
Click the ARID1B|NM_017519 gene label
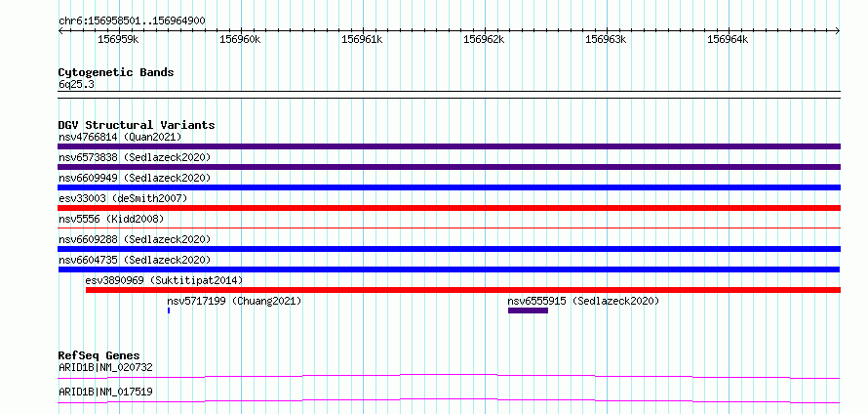[x=105, y=392]
